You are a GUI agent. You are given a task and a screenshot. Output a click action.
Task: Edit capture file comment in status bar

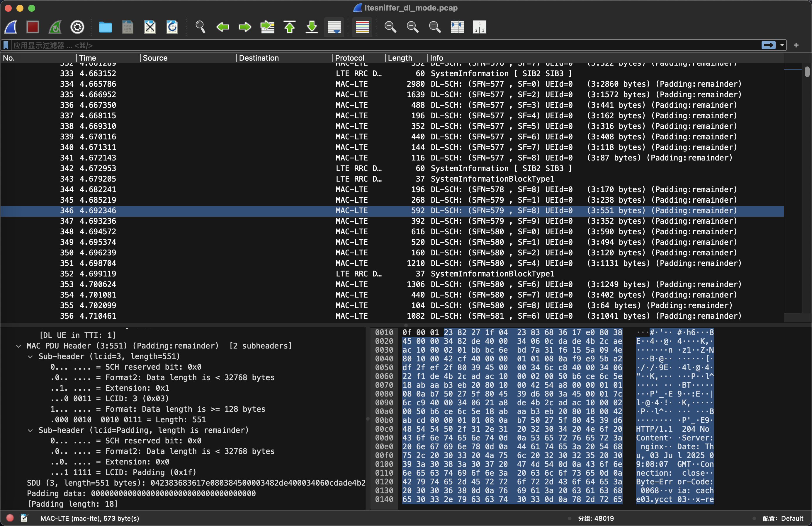pos(24,518)
